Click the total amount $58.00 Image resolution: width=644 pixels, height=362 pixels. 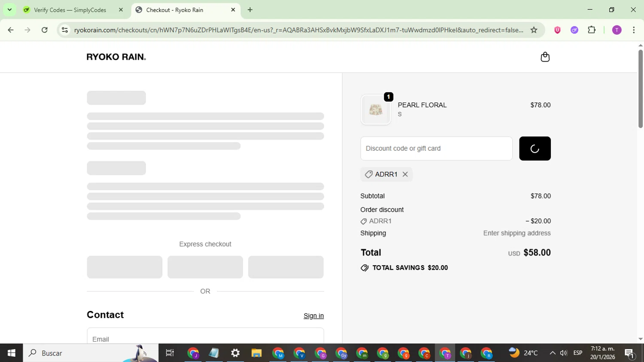click(x=537, y=252)
